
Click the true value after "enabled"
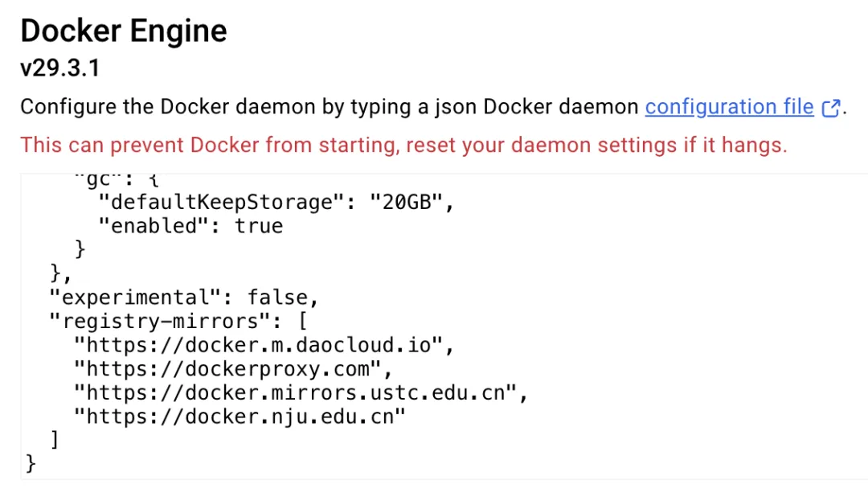(259, 226)
